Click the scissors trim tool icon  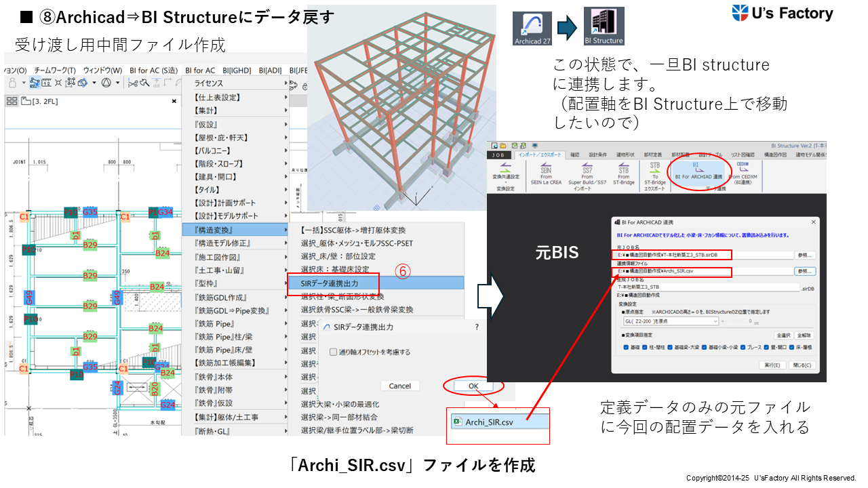(x=133, y=83)
